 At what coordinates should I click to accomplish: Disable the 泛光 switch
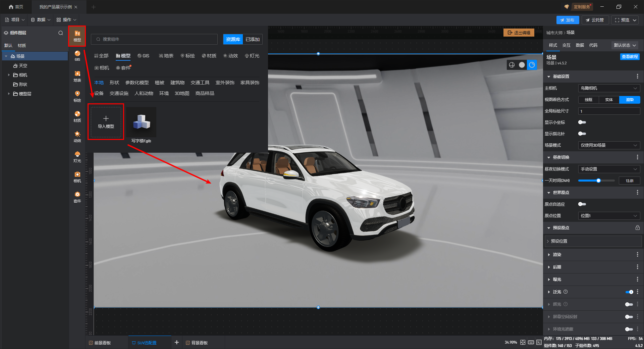(x=629, y=292)
